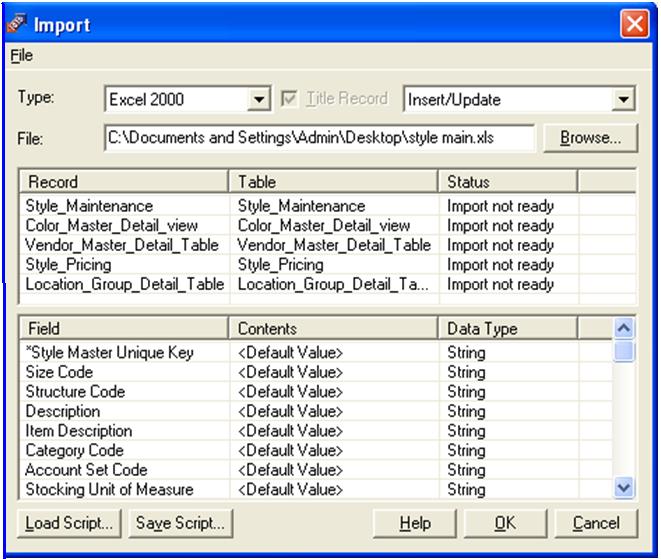Select the Category Code field row
This screenshot has height=559, width=661.
pos(316,450)
